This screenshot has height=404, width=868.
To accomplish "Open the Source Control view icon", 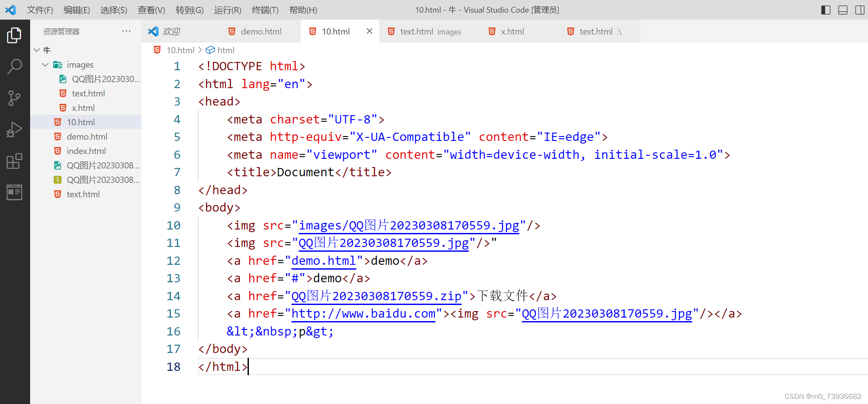I will (14, 98).
